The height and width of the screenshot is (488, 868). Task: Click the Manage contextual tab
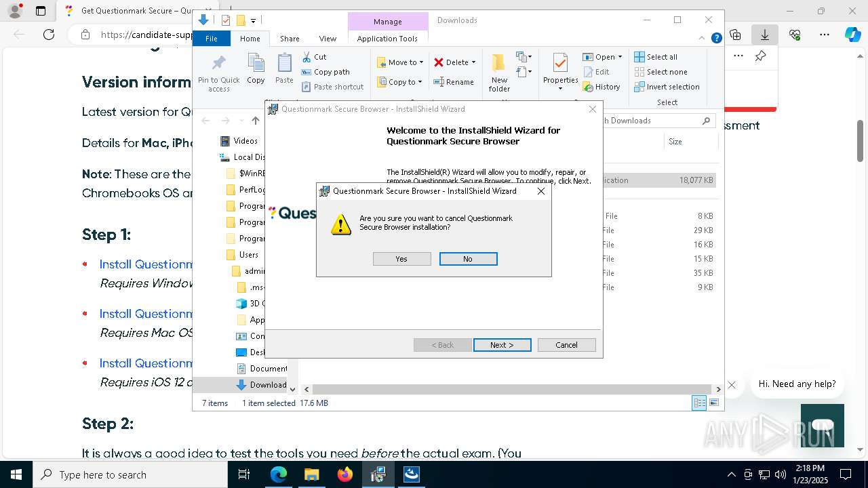pos(387,22)
